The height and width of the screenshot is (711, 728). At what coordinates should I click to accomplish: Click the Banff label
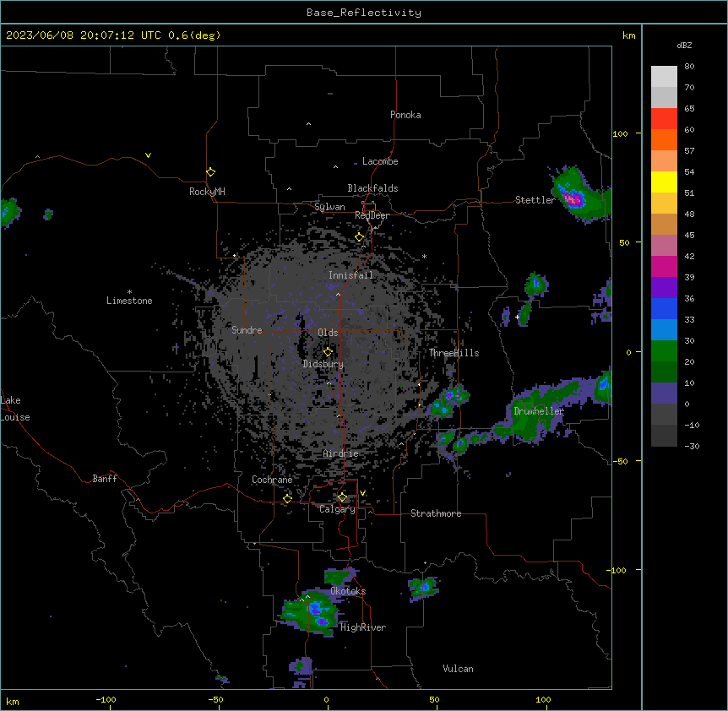click(105, 479)
